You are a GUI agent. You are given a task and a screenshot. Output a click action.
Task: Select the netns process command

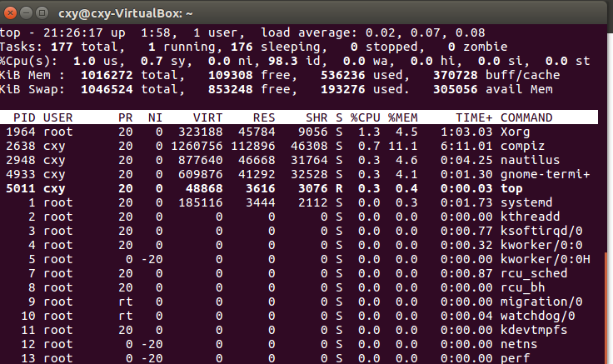519,344
